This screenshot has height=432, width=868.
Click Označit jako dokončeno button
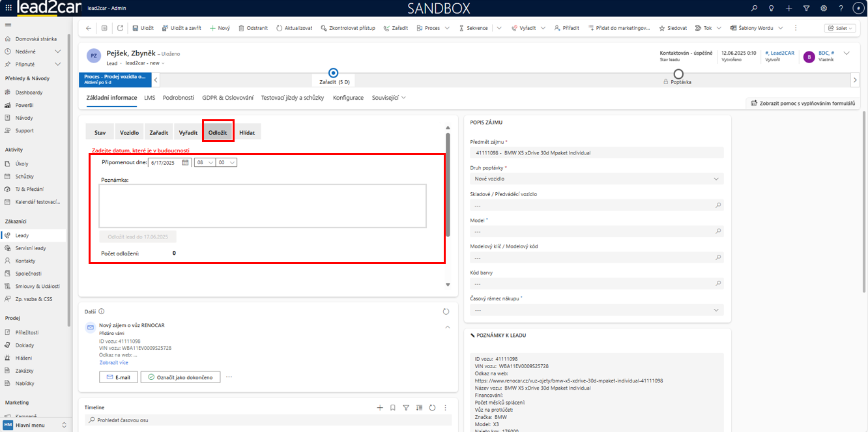pos(181,377)
